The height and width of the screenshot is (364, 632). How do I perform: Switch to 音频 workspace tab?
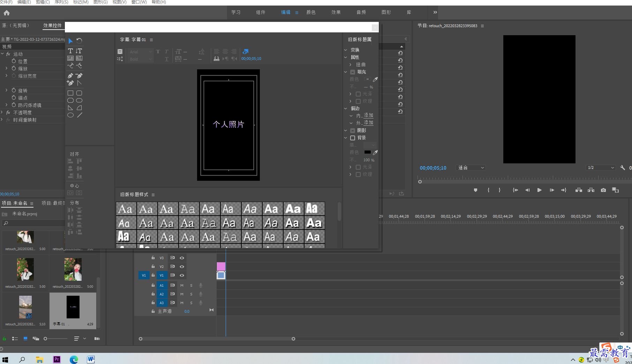361,13
